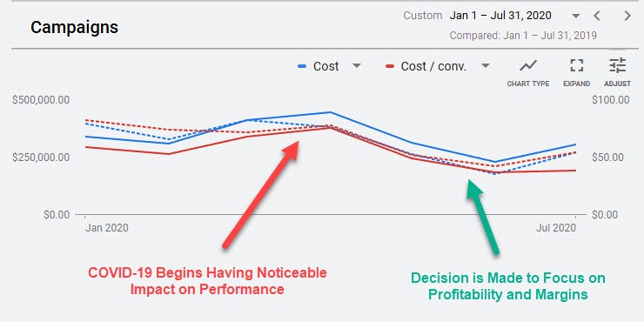Go to previous date range arrow
The image size is (644, 322).
pyautogui.click(x=597, y=16)
